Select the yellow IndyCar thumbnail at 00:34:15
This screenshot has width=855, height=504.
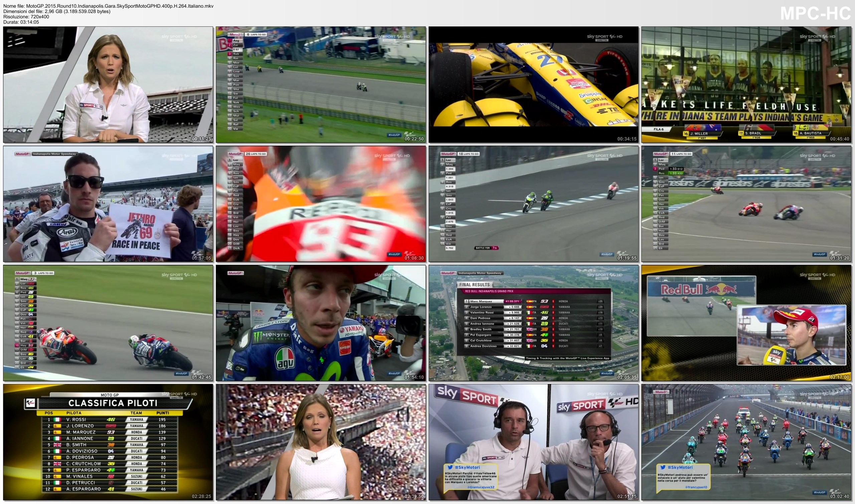[533, 84]
